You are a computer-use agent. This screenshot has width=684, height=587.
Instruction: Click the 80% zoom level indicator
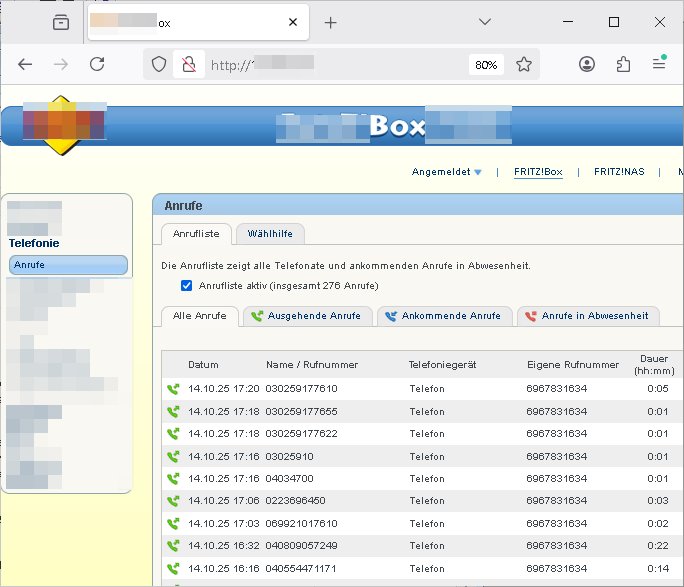486,64
